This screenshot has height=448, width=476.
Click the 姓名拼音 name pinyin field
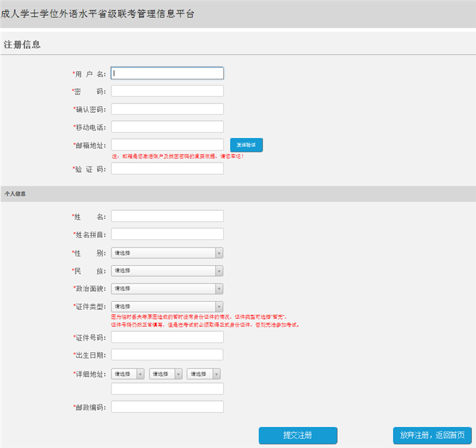[x=167, y=234]
